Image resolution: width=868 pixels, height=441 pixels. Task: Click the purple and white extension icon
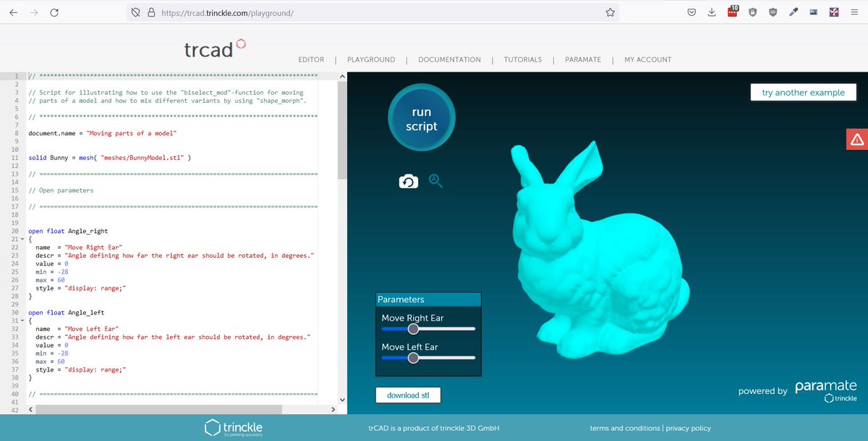(x=833, y=12)
